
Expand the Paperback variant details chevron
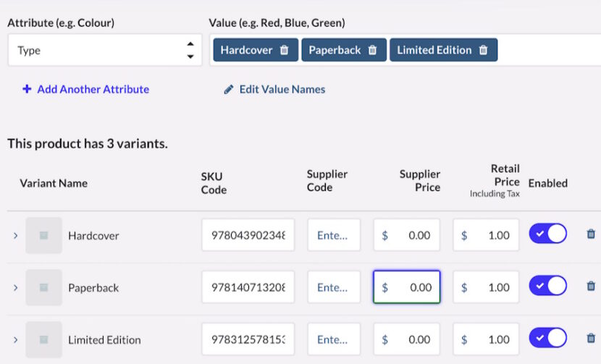click(15, 288)
